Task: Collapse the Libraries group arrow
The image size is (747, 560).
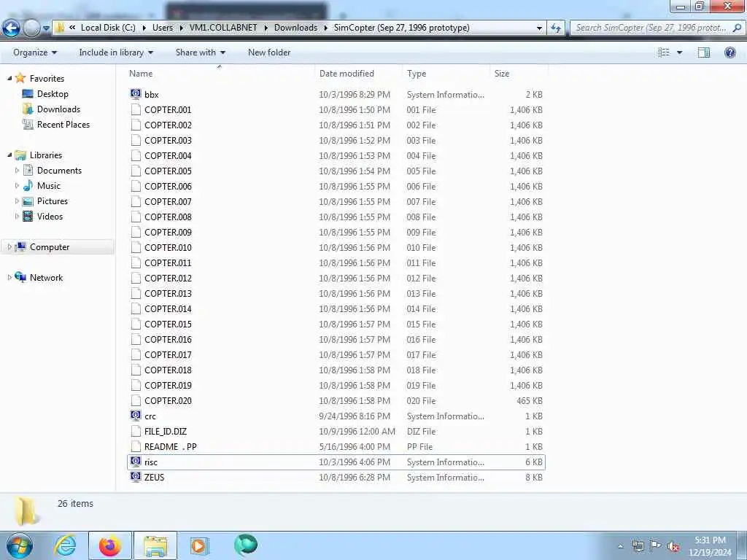Action: 9,155
